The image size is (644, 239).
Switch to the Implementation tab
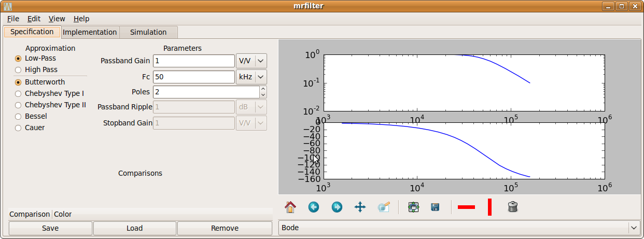(x=90, y=32)
